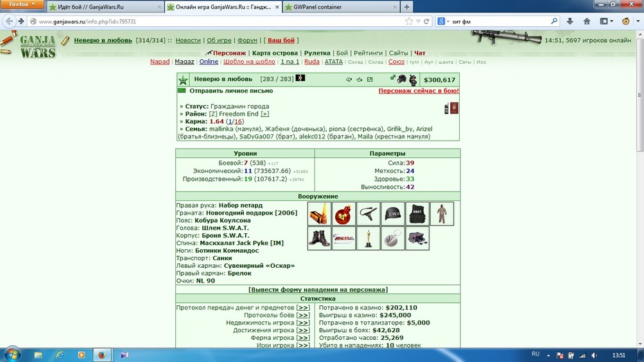This screenshot has width=644, height=362.
Task: Switch to the GWPanel container tab
Action: tap(341, 7)
